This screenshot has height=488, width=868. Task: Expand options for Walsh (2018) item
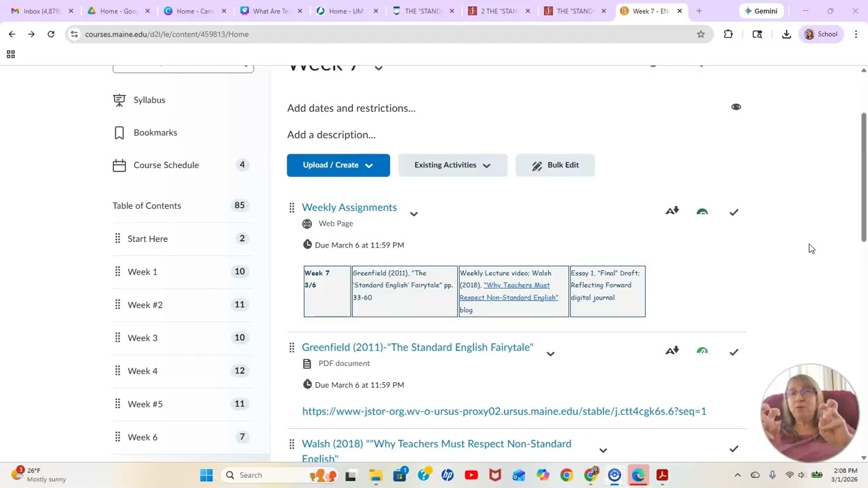(603, 450)
